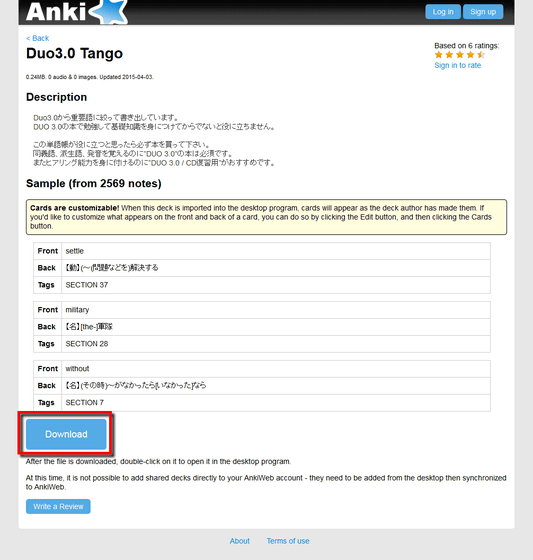Open the Sign up page
The width and height of the screenshot is (533, 560).
click(483, 12)
